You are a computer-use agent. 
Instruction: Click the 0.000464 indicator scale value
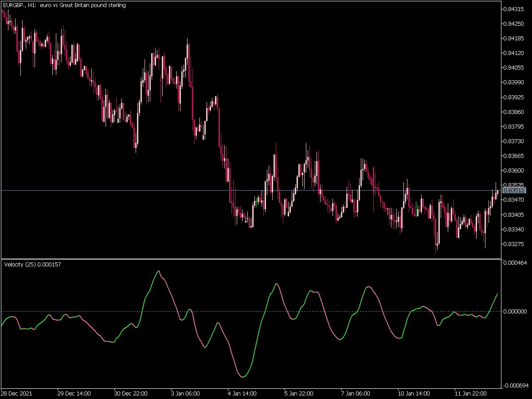coord(516,263)
